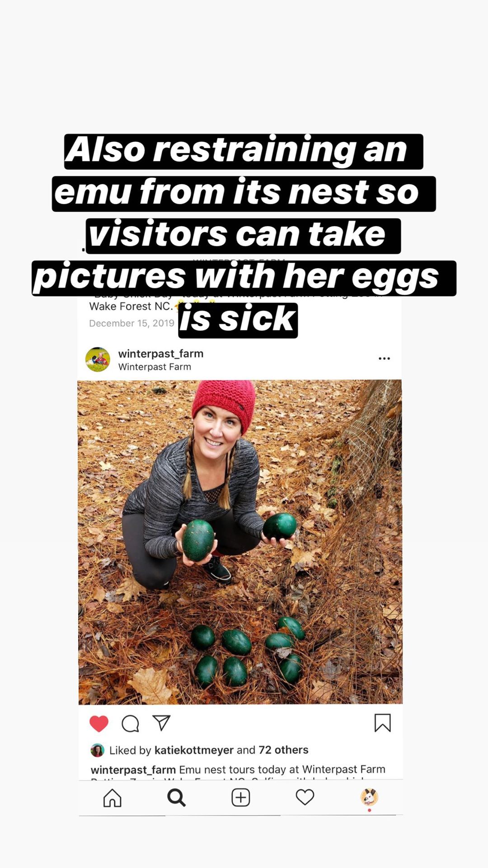Toggle the bookmark save icon
Viewport: 488px width, 868px height.
382,723
